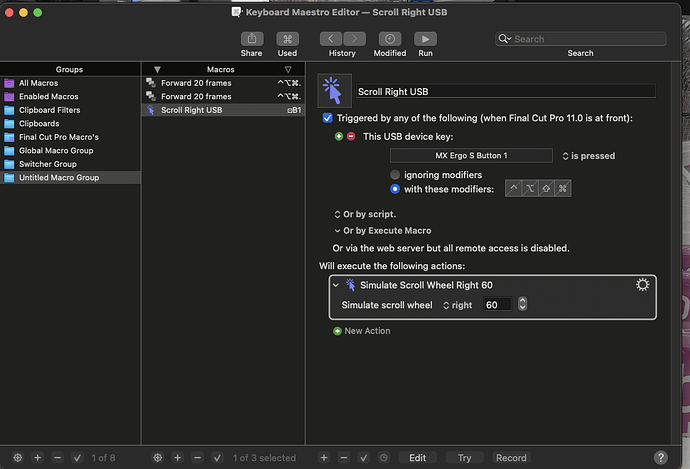This screenshot has width=690, height=469.
Task: Toggle the Option modifier key
Action: coord(530,189)
